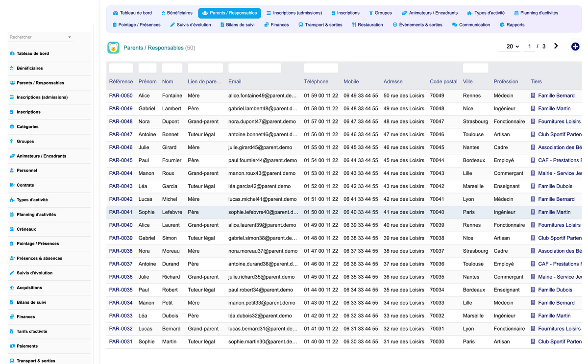Click Bénéficiaires icon in sidebar
588x364 pixels.
coord(12,68)
